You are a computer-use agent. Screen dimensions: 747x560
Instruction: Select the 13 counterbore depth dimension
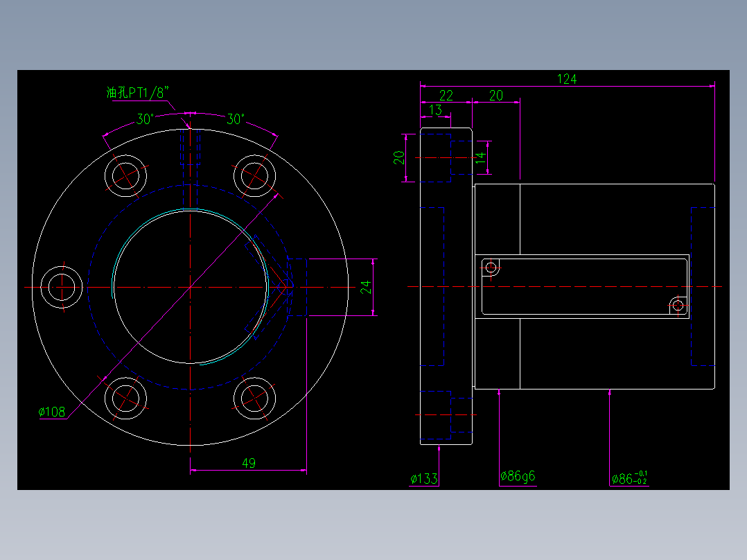click(435, 110)
